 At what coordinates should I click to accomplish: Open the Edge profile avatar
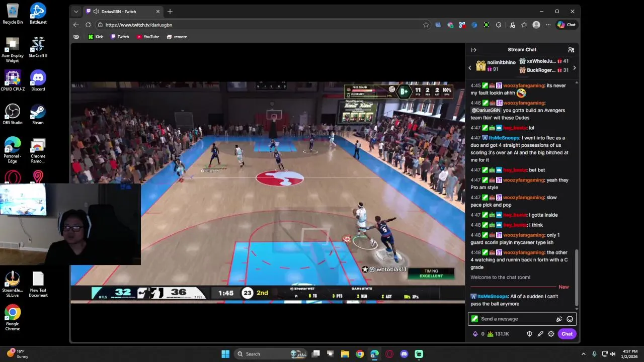click(536, 25)
